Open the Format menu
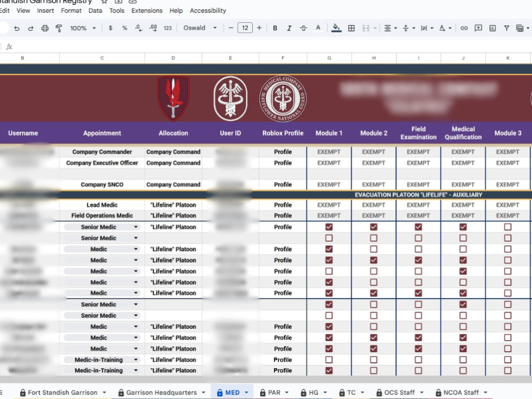 (71, 11)
